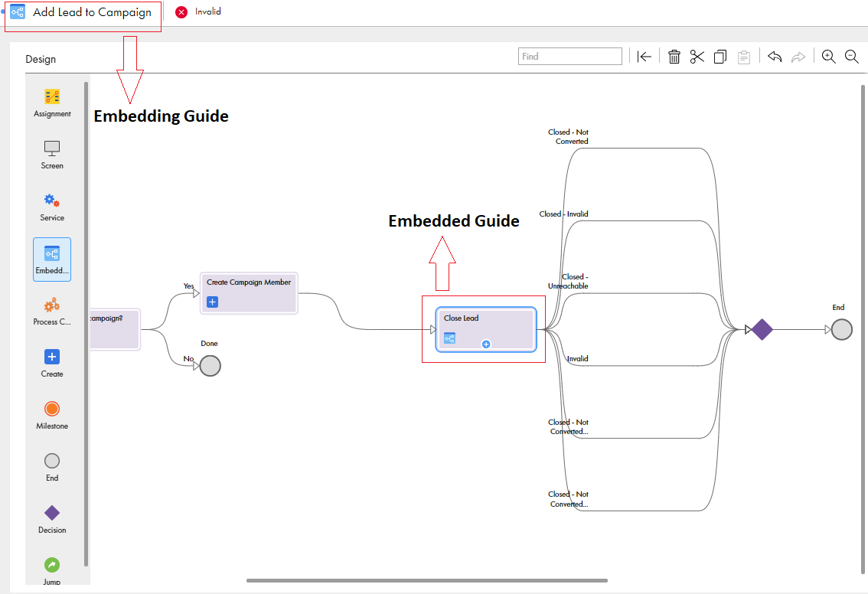Viewport: 868px width, 594px height.
Task: Select the Embedded Guide step icon
Action: 52,253
